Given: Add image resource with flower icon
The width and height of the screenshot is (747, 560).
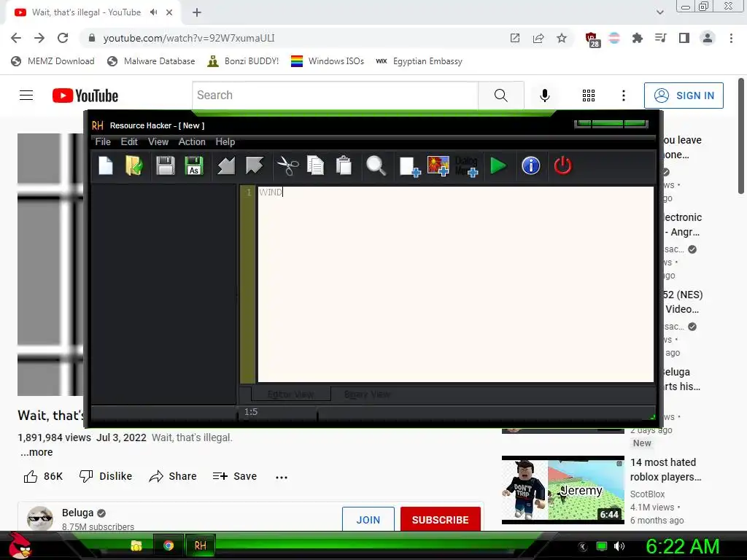Looking at the screenshot, I should tap(438, 166).
